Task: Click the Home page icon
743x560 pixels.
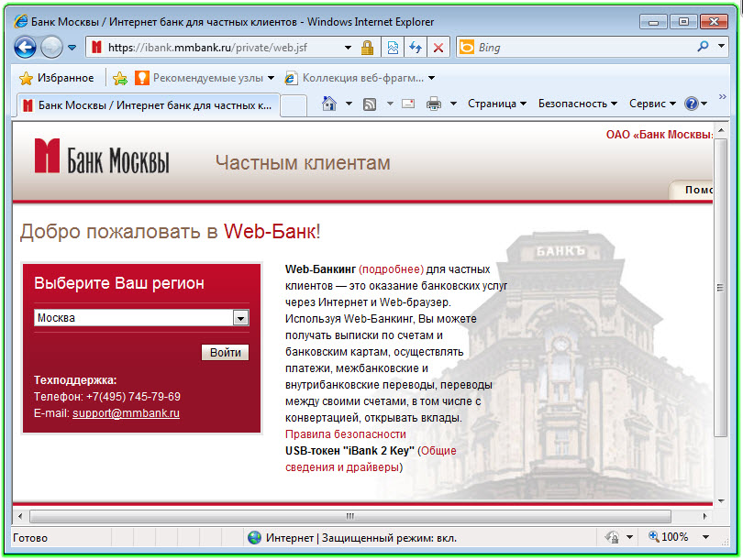Action: 329,104
